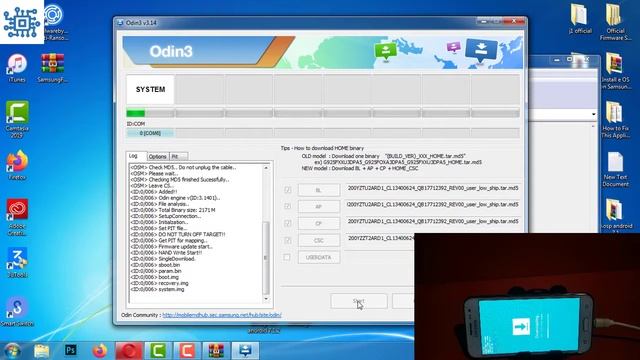Switch to Odin3 taskbar icon

pos(245,351)
